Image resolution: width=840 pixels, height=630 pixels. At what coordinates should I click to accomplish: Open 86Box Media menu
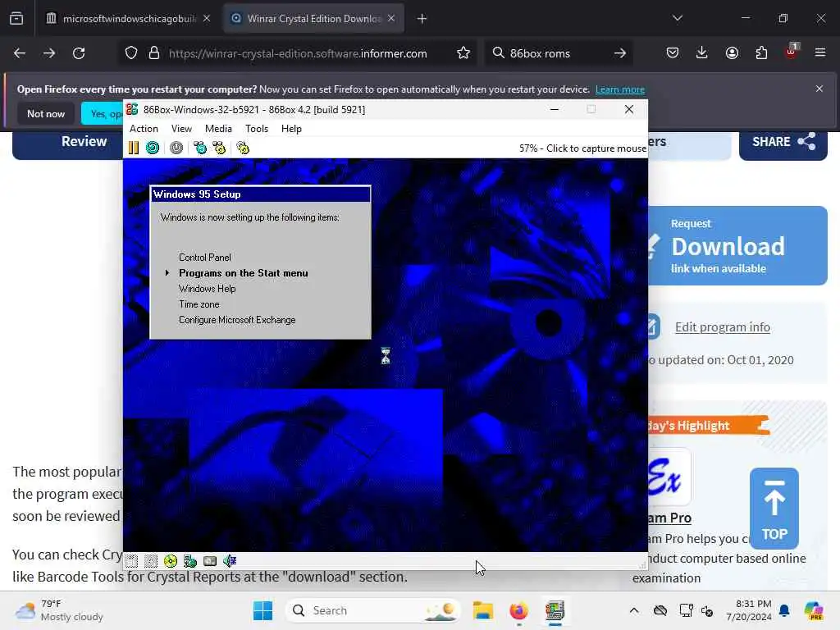(218, 129)
